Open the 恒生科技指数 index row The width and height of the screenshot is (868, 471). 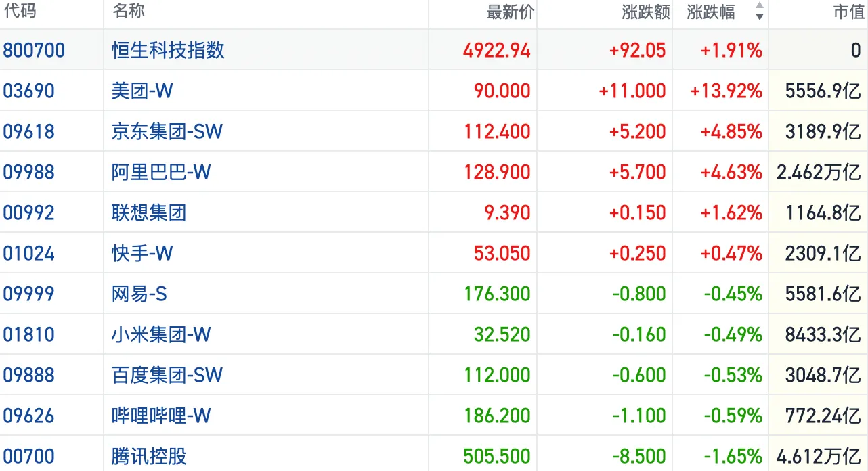coord(168,50)
